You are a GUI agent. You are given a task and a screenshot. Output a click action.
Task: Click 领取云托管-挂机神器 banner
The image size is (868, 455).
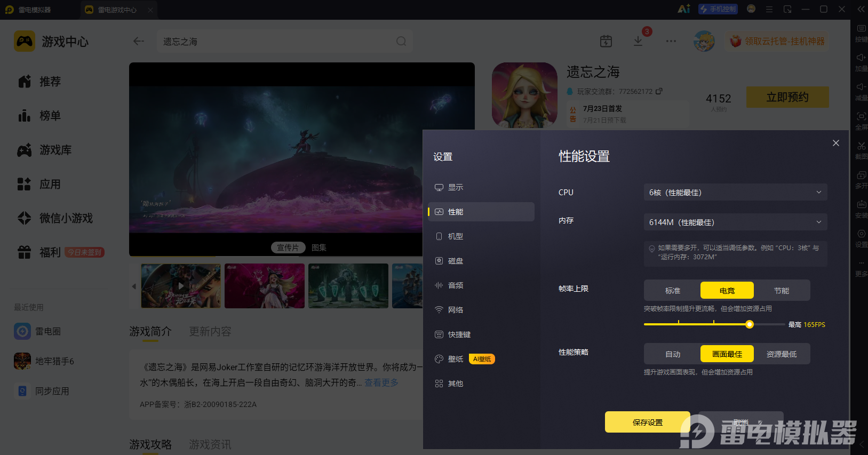tap(778, 41)
